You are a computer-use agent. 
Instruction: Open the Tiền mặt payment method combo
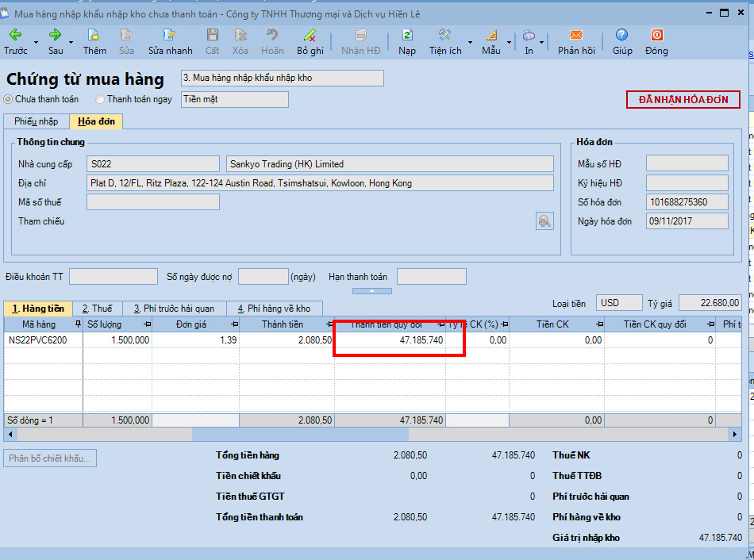point(235,99)
